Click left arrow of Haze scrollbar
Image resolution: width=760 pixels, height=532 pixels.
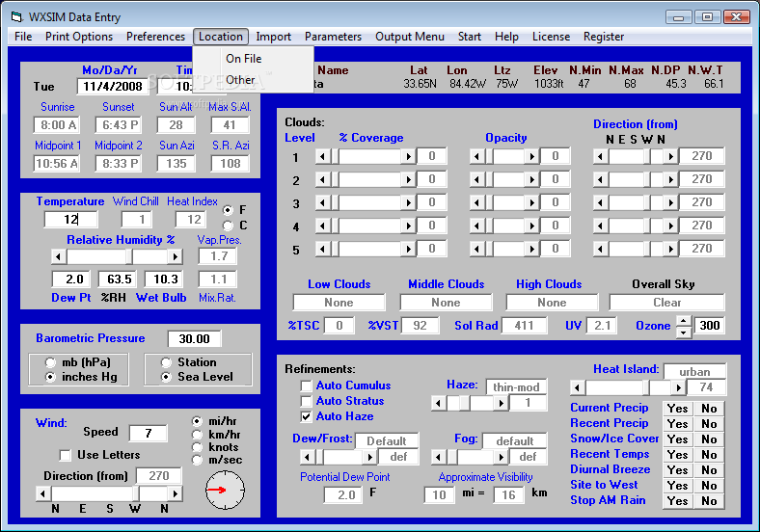pos(438,403)
